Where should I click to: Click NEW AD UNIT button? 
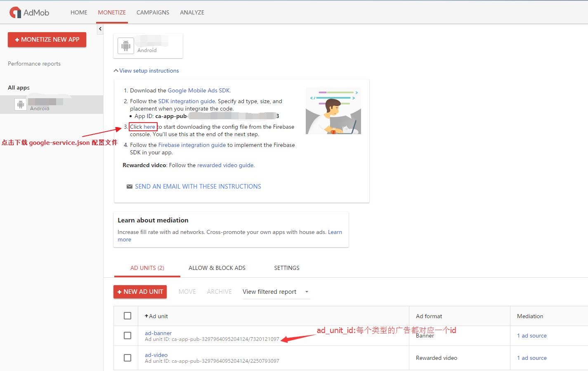tap(140, 292)
